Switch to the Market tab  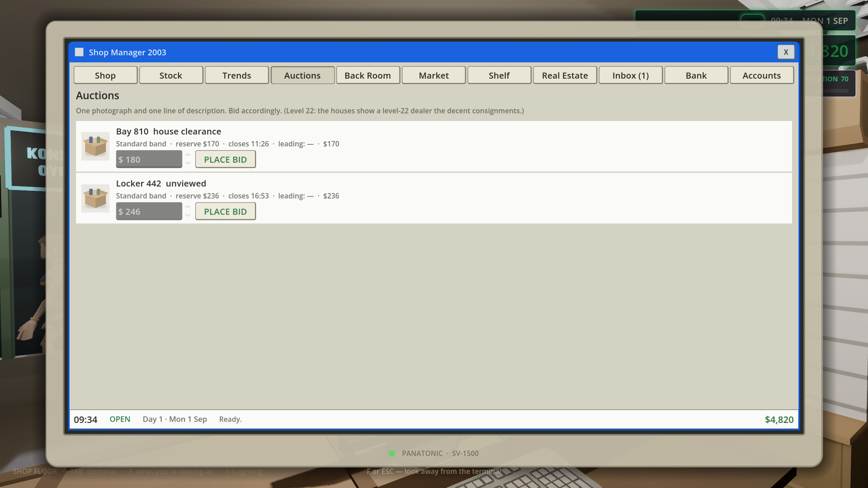434,75
